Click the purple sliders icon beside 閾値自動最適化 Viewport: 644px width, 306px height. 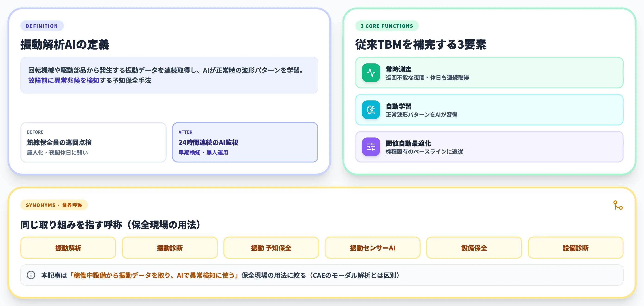tap(371, 147)
